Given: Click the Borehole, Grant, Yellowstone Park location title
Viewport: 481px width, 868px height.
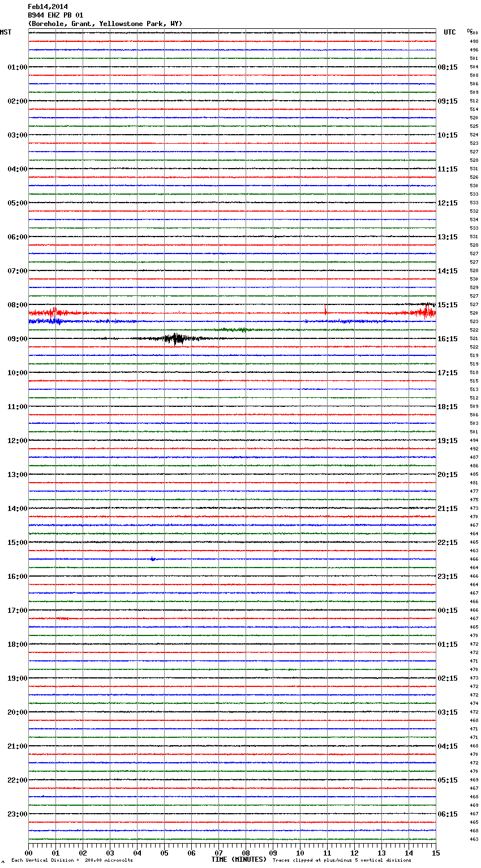Looking at the screenshot, I should pyautogui.click(x=105, y=24).
